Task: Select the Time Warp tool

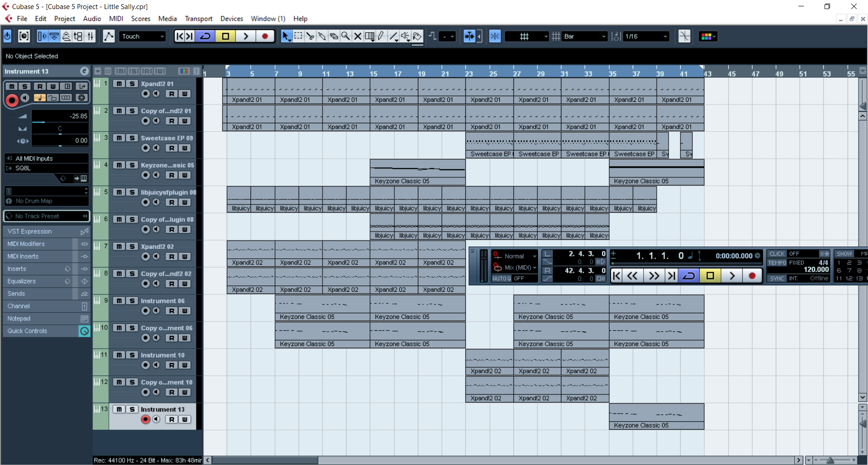Action: [370, 36]
